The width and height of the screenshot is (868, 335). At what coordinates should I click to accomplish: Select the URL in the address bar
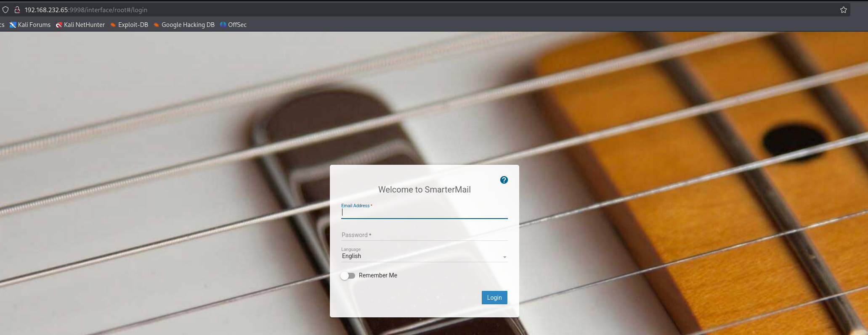86,10
